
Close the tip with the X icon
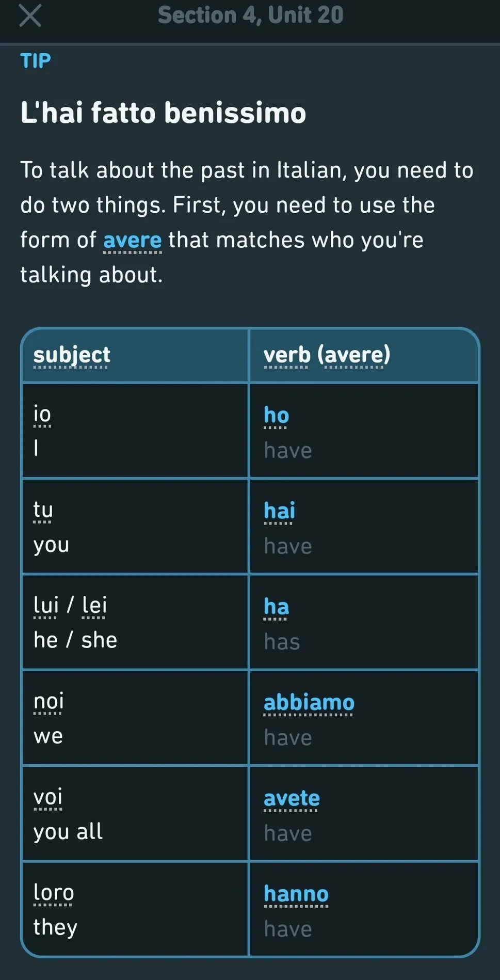(30, 15)
